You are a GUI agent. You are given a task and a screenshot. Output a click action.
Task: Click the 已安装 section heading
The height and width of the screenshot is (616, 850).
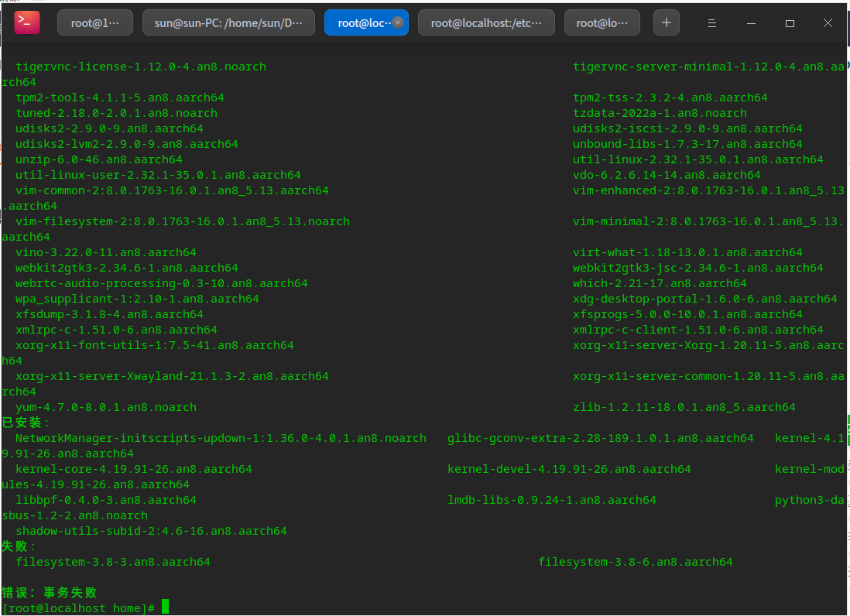click(x=25, y=423)
